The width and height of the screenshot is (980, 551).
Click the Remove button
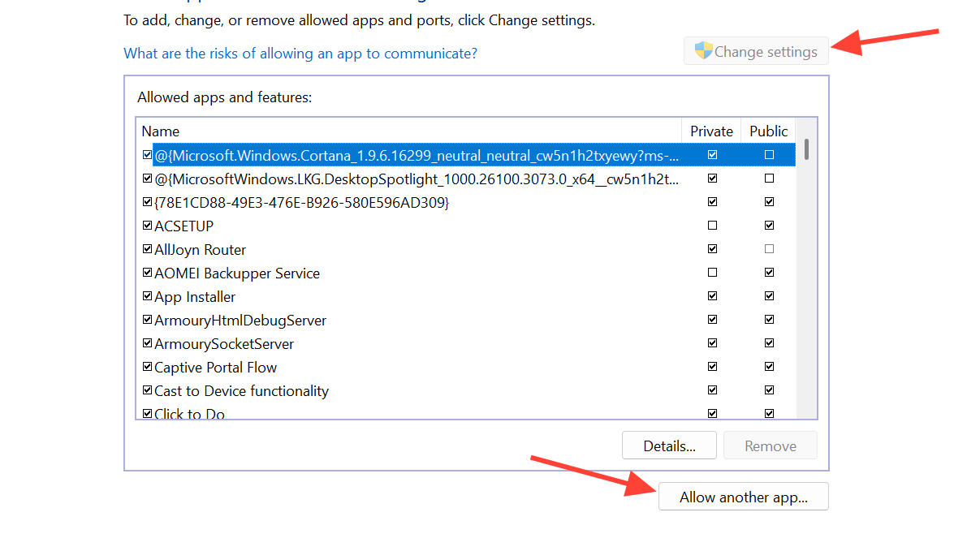[771, 446]
